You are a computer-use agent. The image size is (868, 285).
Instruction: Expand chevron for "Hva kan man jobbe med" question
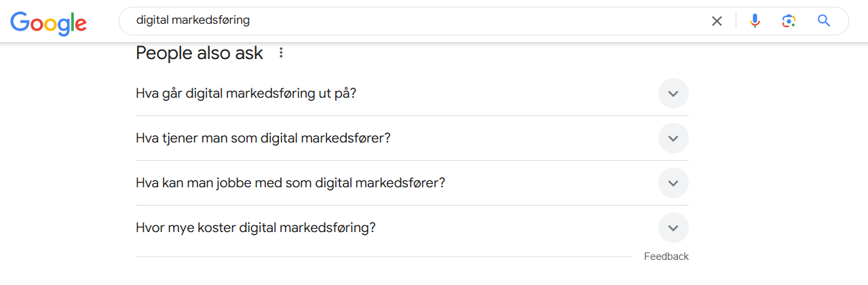[673, 183]
